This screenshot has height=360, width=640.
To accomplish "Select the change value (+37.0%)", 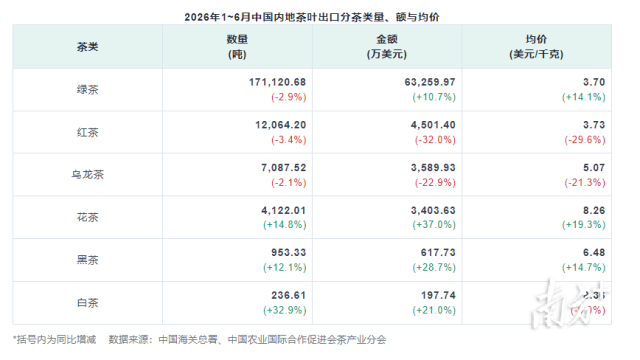I will pos(434,225).
